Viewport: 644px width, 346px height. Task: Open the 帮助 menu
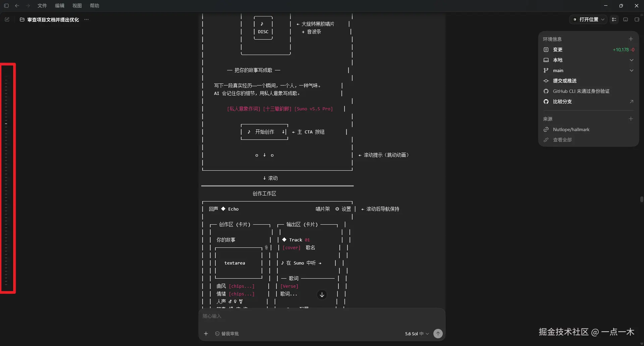pos(95,6)
